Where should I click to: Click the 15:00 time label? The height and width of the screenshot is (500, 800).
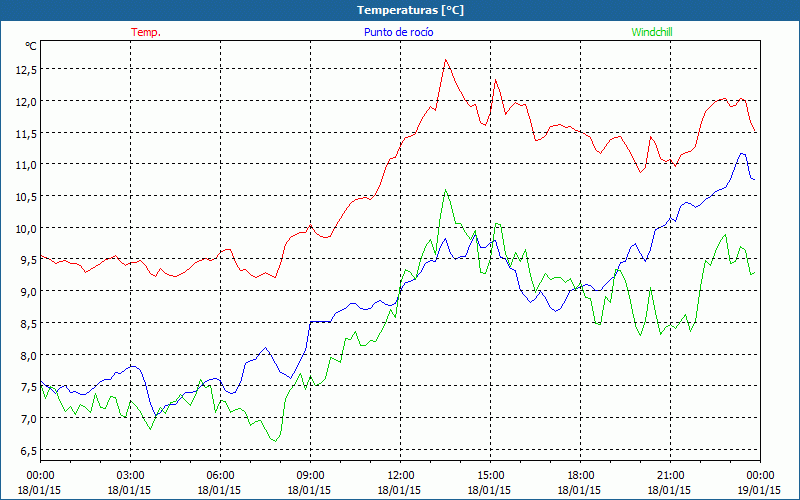coord(490,476)
